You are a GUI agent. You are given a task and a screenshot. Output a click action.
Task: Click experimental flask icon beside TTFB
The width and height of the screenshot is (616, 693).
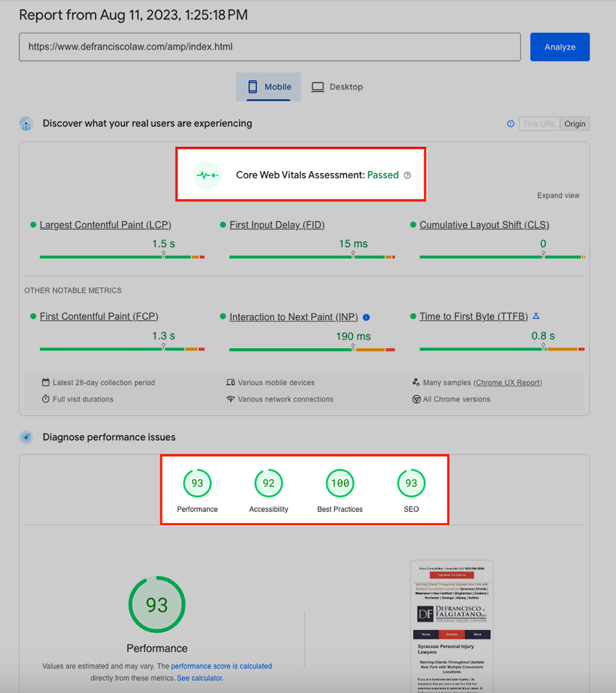point(536,316)
